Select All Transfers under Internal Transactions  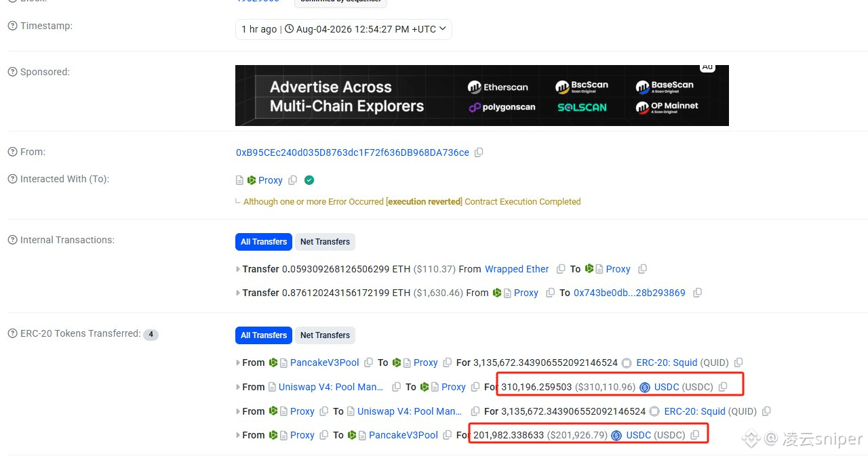tap(264, 242)
